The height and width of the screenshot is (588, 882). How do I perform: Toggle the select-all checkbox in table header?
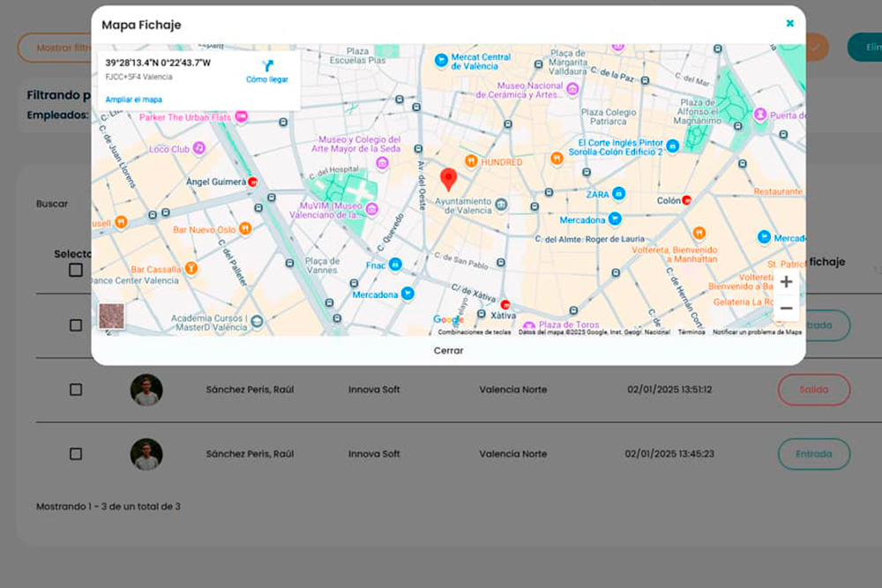pos(76,270)
